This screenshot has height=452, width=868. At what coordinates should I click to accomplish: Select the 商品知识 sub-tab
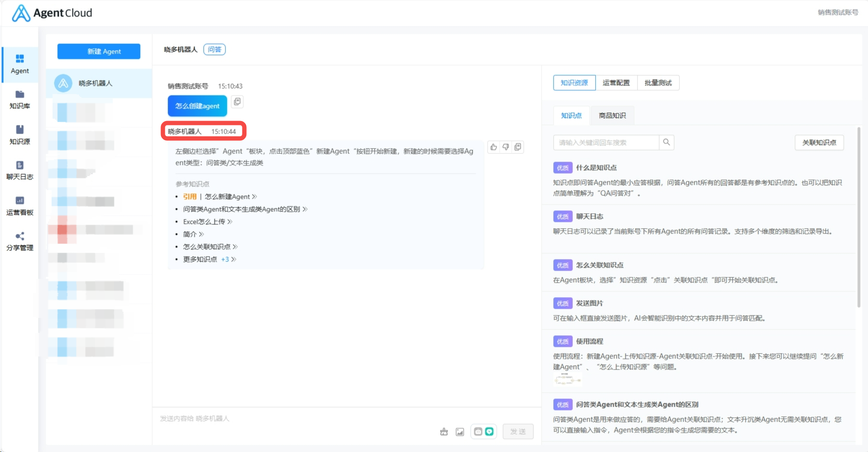pyautogui.click(x=612, y=116)
